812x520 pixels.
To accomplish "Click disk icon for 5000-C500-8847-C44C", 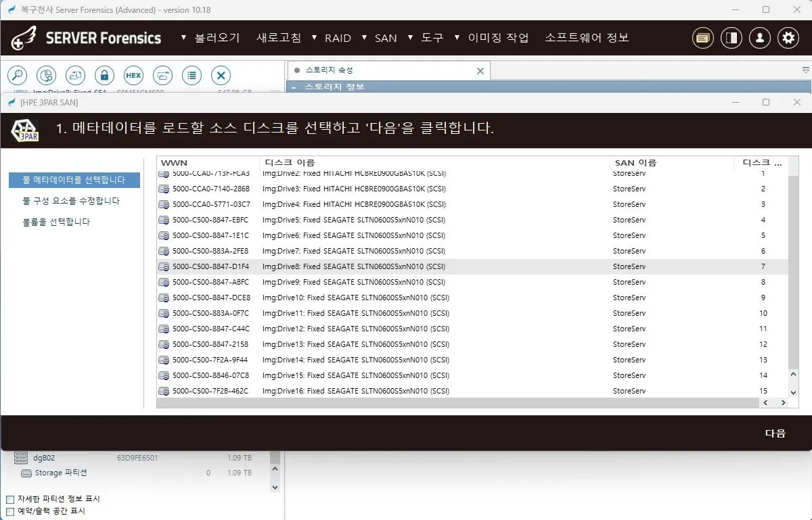I will [x=164, y=329].
